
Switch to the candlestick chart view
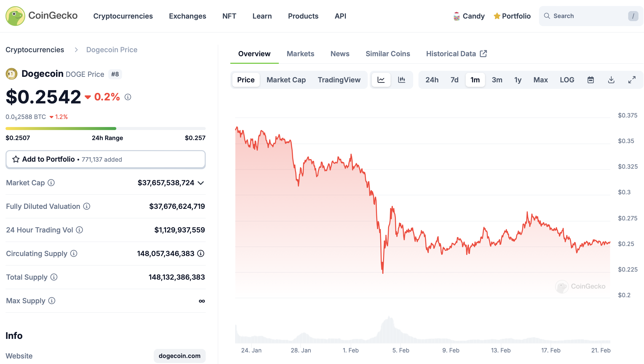pyautogui.click(x=401, y=80)
